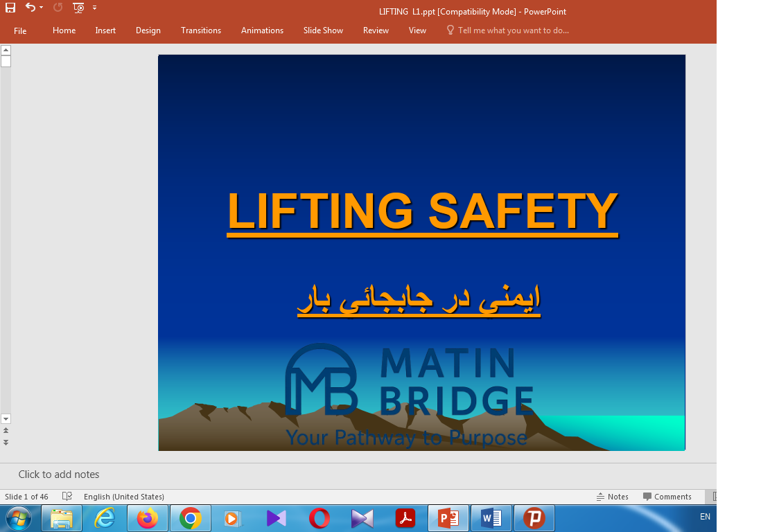Click the spell check icon in status bar
The width and height of the screenshot is (779, 532).
coord(67,497)
